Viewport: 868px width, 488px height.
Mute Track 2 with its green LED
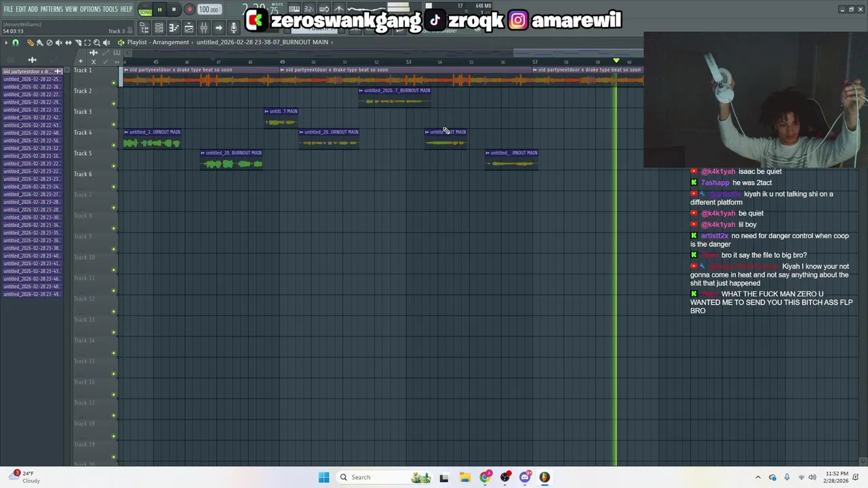tap(114, 104)
